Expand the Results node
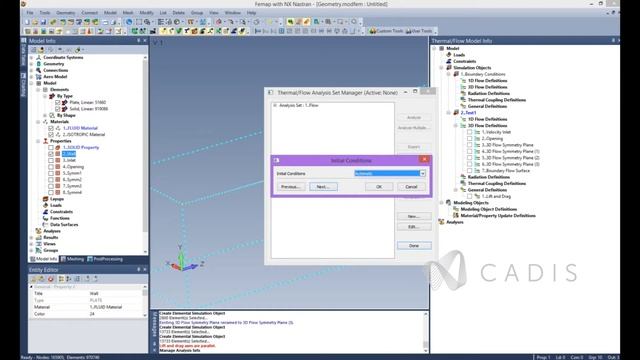Viewport: 640px width, 360px height. 32,238
